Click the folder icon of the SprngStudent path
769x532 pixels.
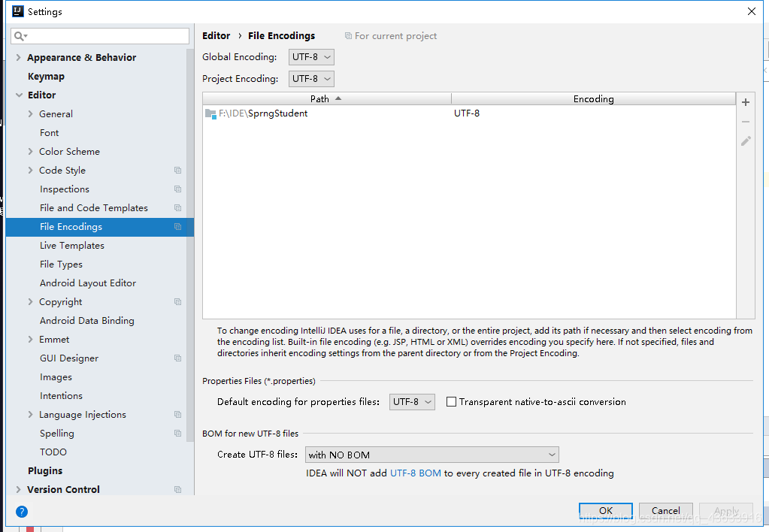click(211, 113)
